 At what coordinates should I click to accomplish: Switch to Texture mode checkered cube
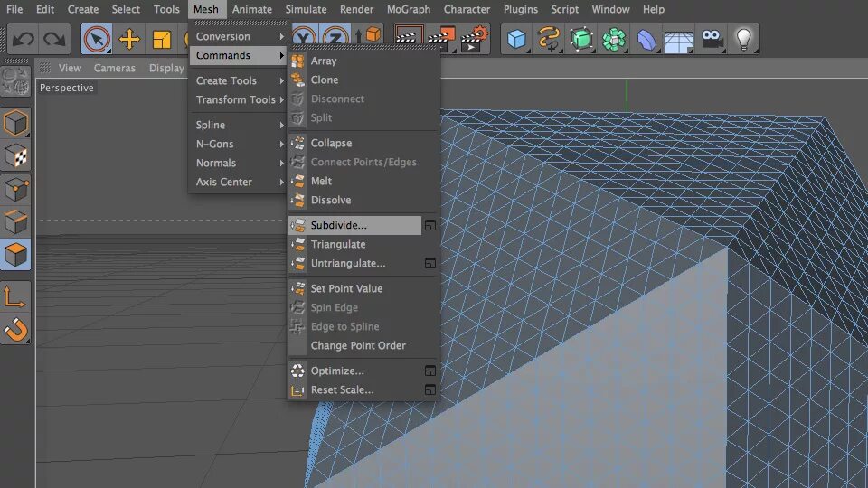(15, 156)
